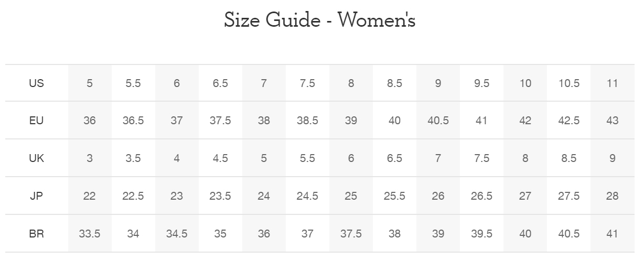The height and width of the screenshot is (271, 644).
Task: Select BR size 33.5 cell
Action: pos(90,234)
